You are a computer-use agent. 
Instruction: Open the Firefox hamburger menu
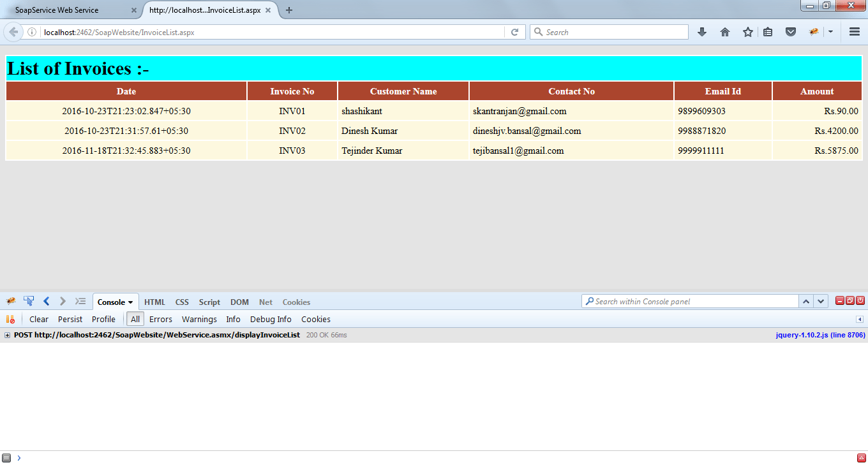[x=855, y=32]
